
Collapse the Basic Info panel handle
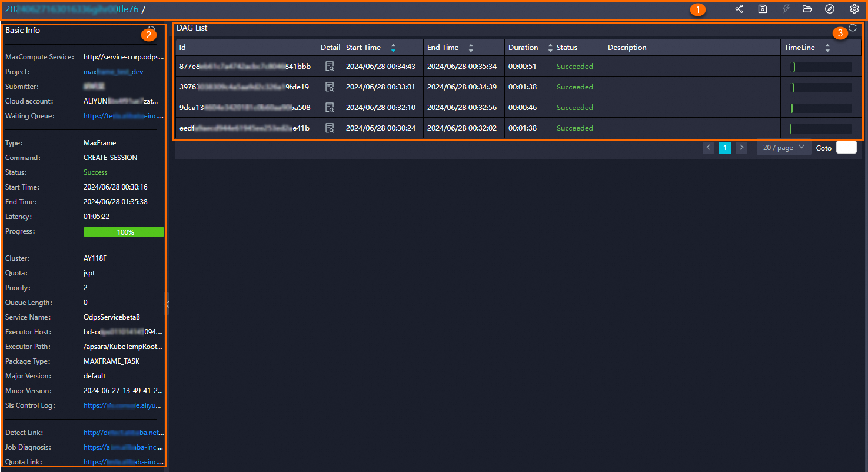click(167, 304)
